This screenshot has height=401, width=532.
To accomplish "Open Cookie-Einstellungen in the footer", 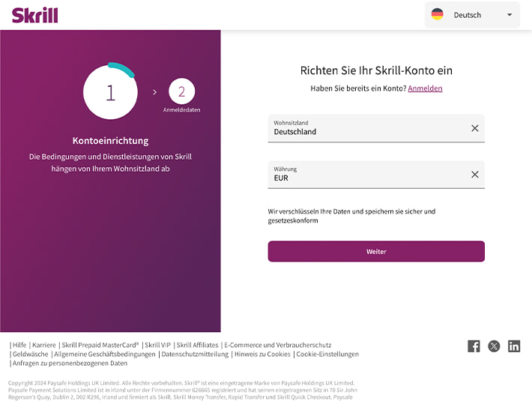I will (327, 355).
